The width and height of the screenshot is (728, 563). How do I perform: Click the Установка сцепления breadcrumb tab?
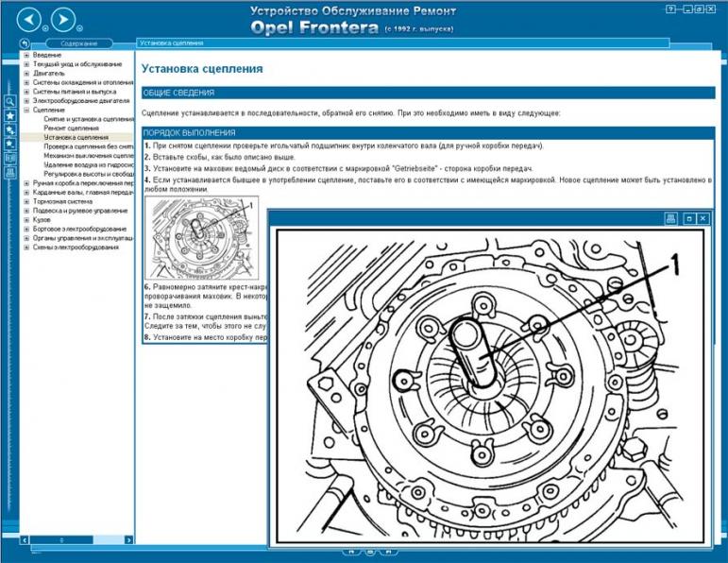[x=402, y=43]
